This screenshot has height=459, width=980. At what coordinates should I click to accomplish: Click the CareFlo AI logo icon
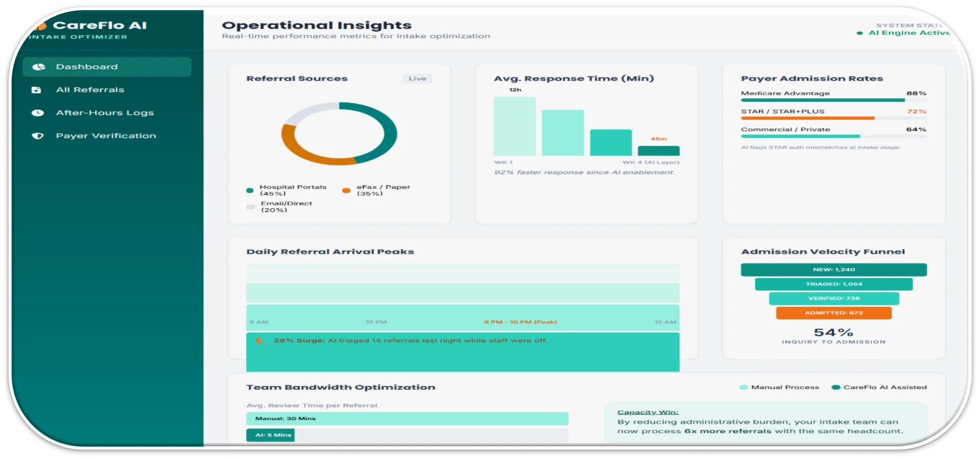tap(41, 26)
